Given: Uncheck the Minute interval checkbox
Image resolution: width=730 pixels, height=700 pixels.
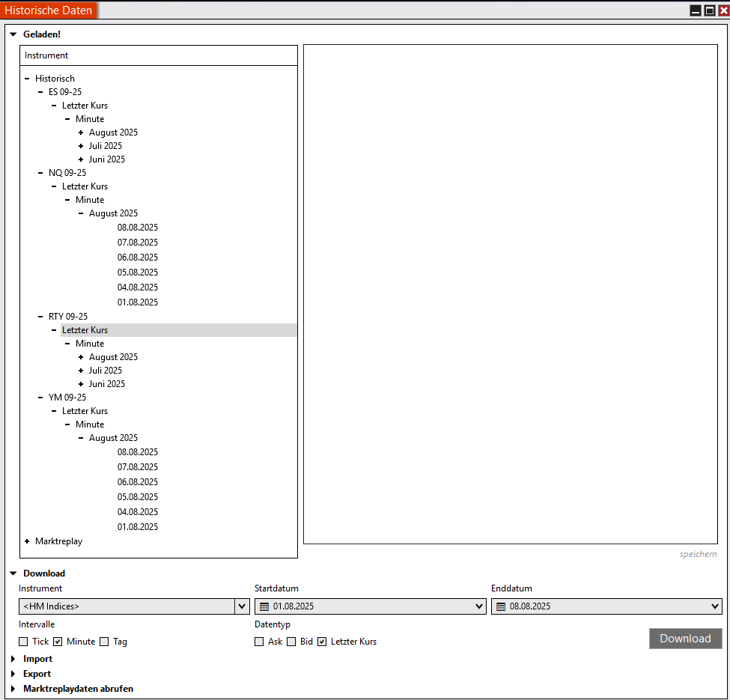Looking at the screenshot, I should tap(58, 642).
